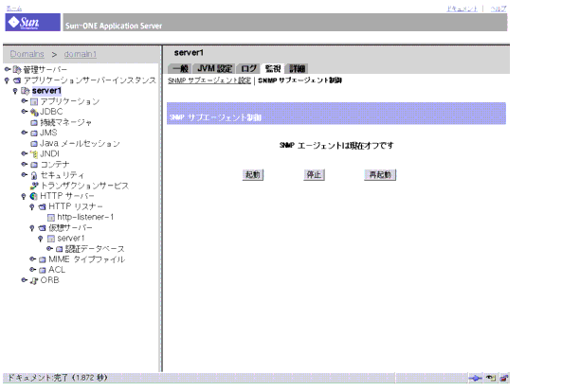
Task: Expand the ACL node
Action: coord(33,269)
